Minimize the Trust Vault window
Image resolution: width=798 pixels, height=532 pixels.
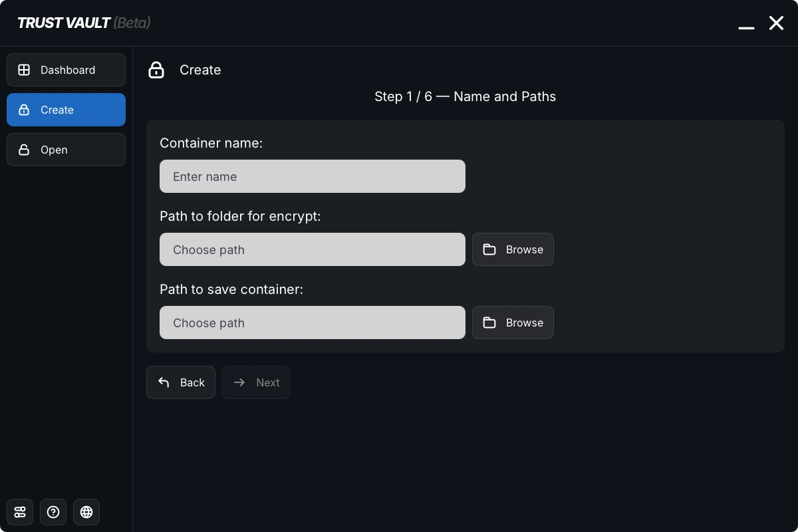pyautogui.click(x=746, y=24)
